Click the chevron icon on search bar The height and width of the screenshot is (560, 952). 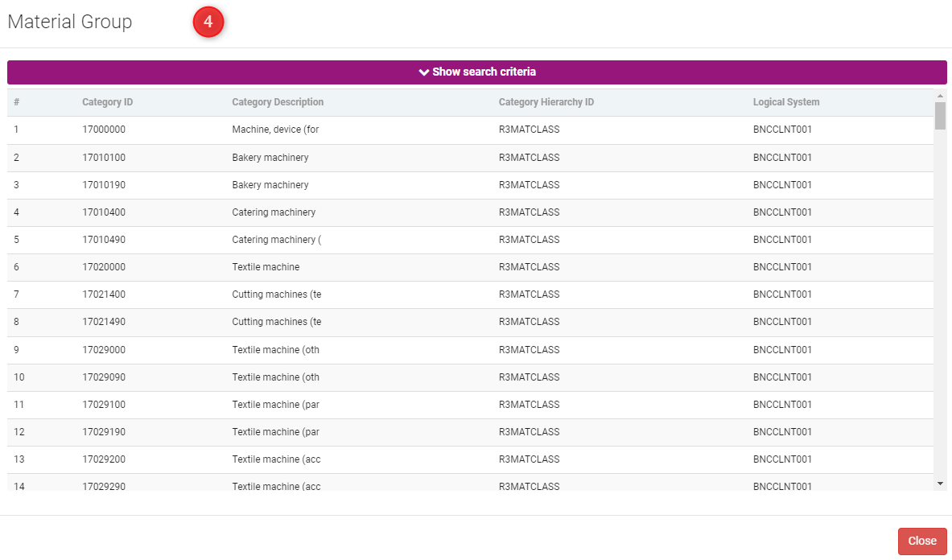click(423, 72)
